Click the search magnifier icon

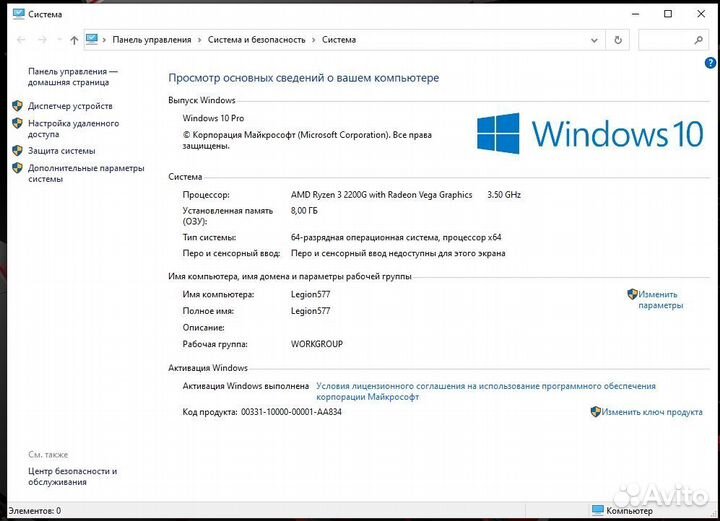tap(698, 40)
